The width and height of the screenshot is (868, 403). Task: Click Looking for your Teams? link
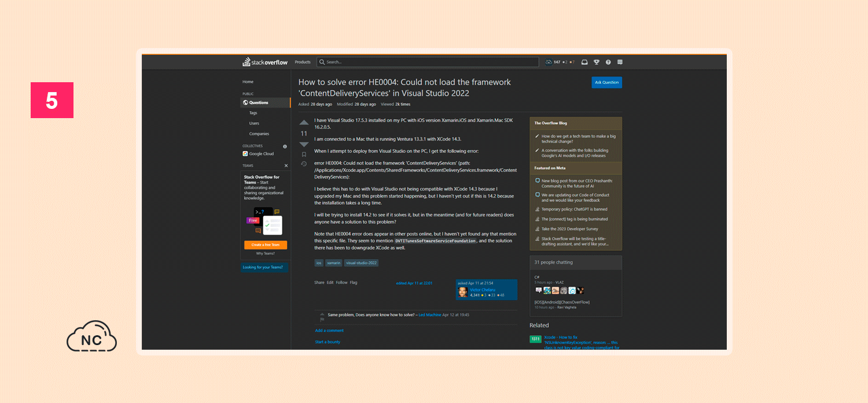(263, 267)
